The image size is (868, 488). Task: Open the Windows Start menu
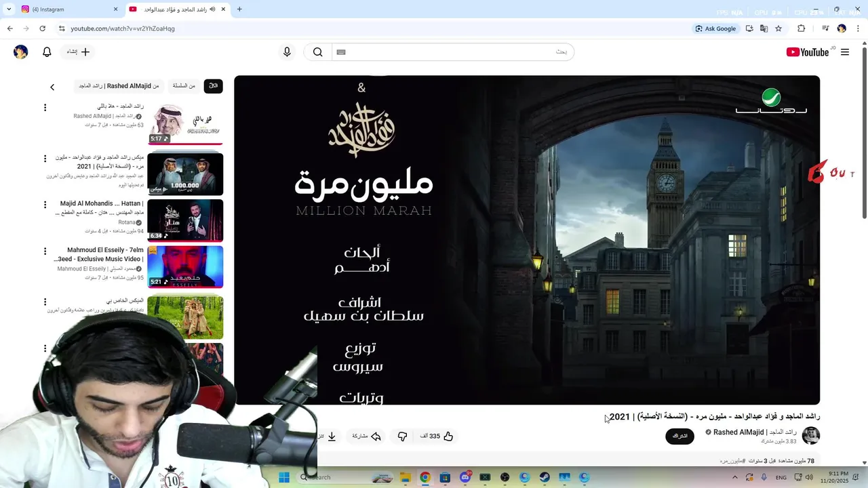[284, 477]
